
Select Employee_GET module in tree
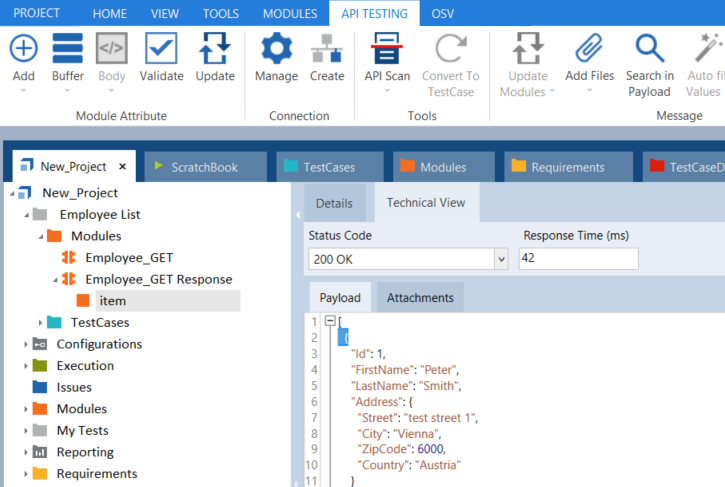pyautogui.click(x=129, y=258)
